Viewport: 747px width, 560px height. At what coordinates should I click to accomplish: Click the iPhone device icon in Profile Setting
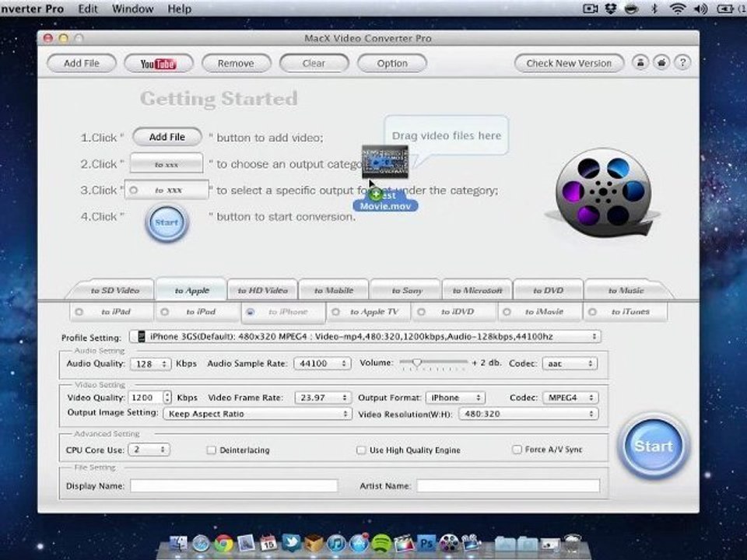[x=142, y=337]
